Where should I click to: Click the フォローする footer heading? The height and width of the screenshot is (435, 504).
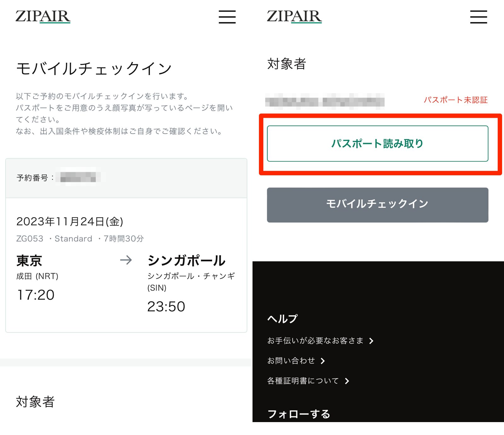tap(299, 414)
